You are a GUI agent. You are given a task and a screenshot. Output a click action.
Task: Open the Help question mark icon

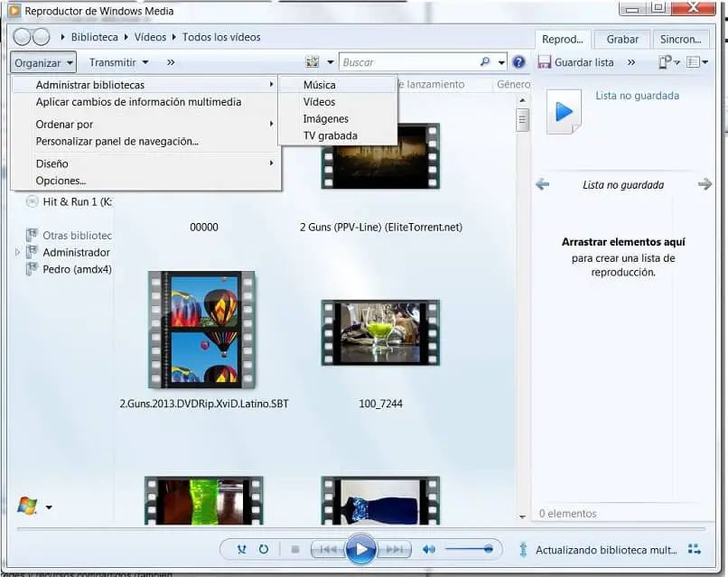pyautogui.click(x=518, y=62)
